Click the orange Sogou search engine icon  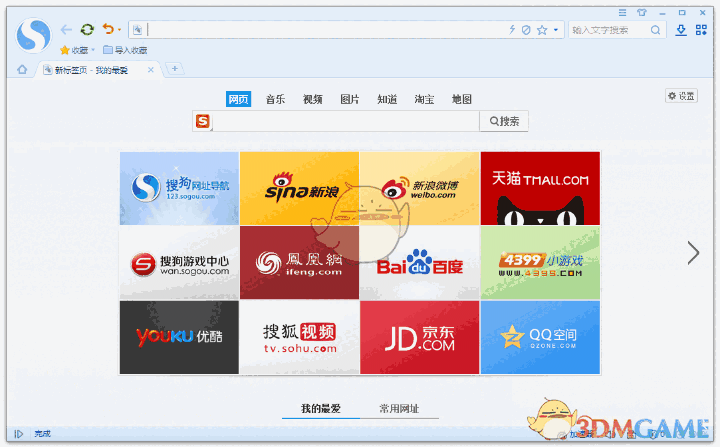(203, 121)
